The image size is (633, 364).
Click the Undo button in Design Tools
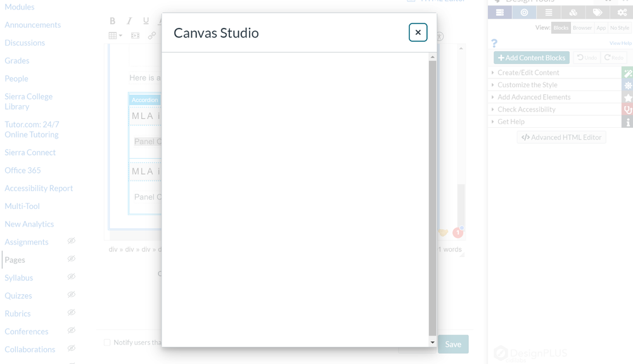click(587, 58)
